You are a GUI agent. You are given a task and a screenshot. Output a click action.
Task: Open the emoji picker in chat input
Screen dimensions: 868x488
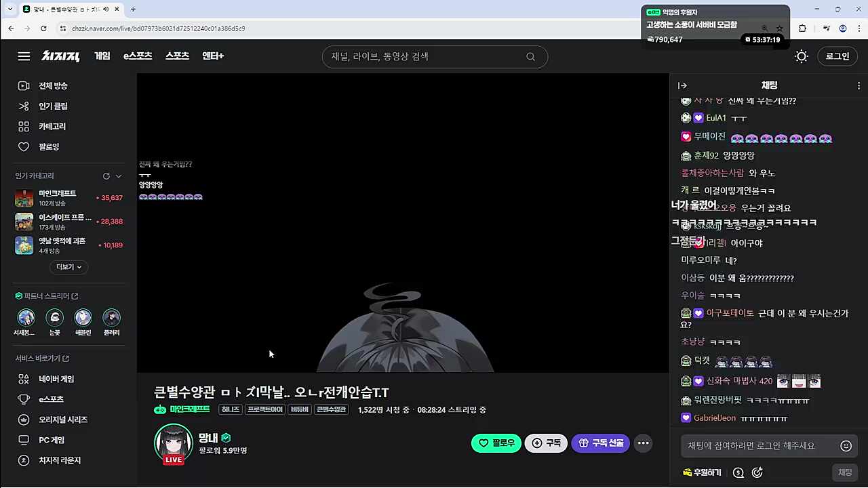[x=846, y=446]
